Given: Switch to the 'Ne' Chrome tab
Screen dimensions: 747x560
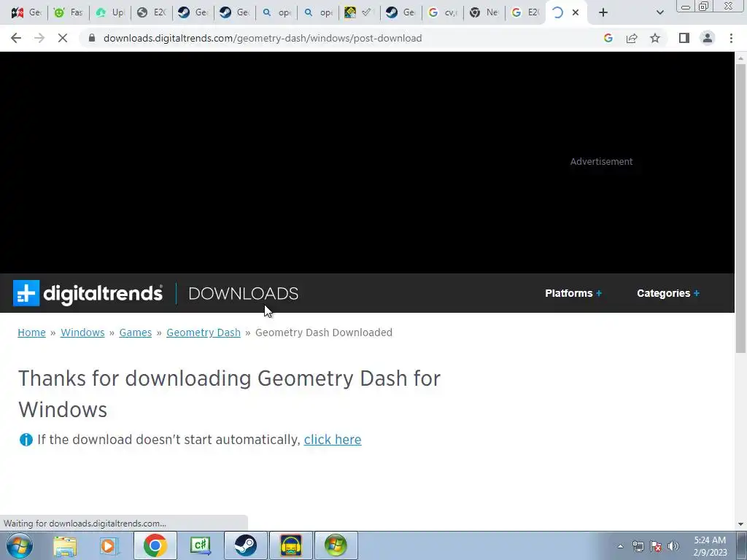Looking at the screenshot, I should (x=484, y=12).
